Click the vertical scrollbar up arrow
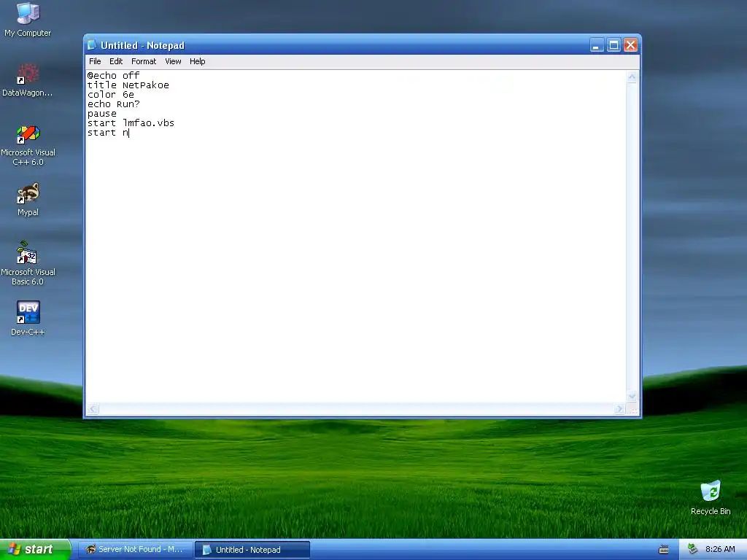 632,77
